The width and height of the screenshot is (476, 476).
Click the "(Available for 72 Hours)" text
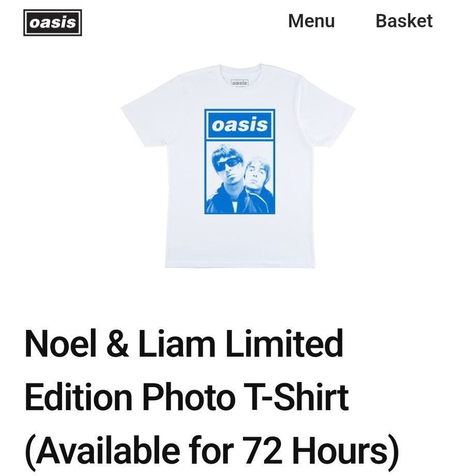tap(211, 451)
